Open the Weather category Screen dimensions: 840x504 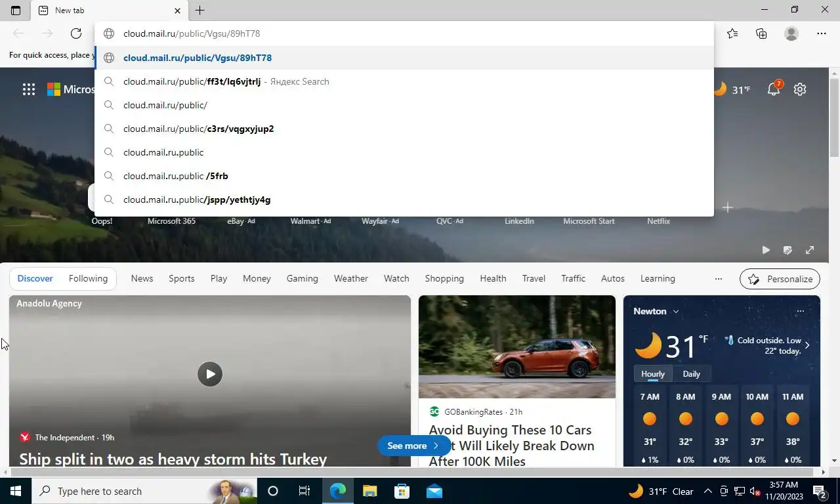pos(351,278)
